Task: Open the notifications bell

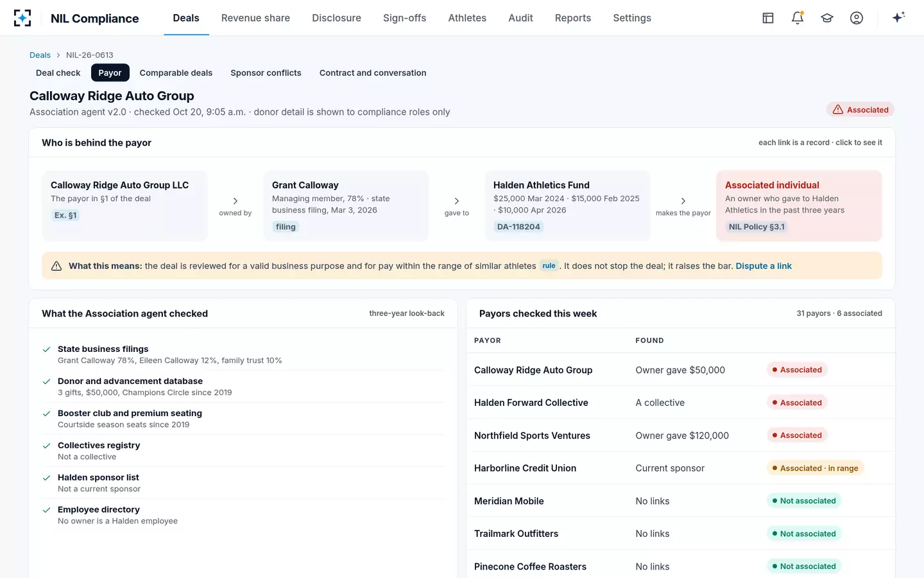Action: point(798,18)
